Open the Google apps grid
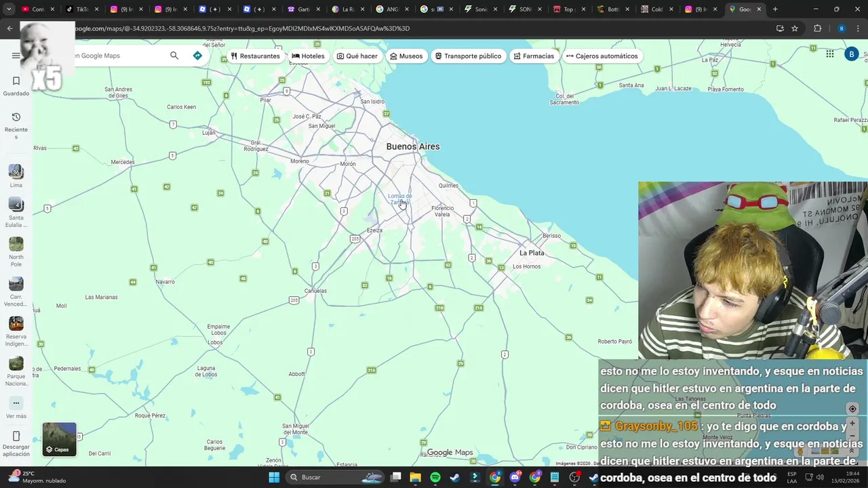 [x=830, y=54]
